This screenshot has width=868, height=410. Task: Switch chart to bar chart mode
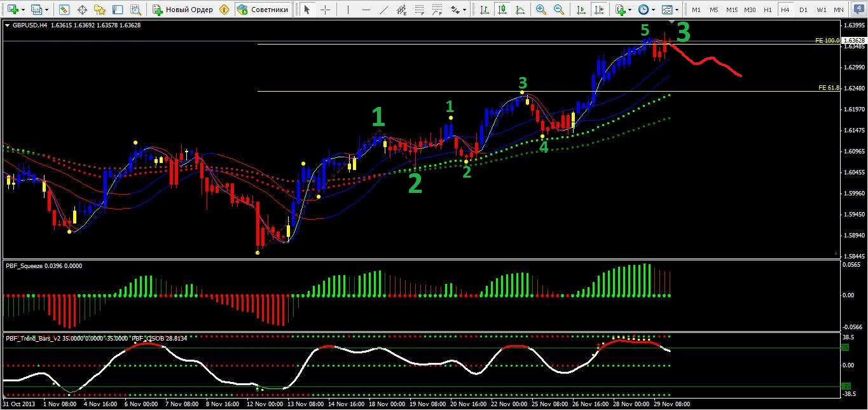click(x=485, y=10)
